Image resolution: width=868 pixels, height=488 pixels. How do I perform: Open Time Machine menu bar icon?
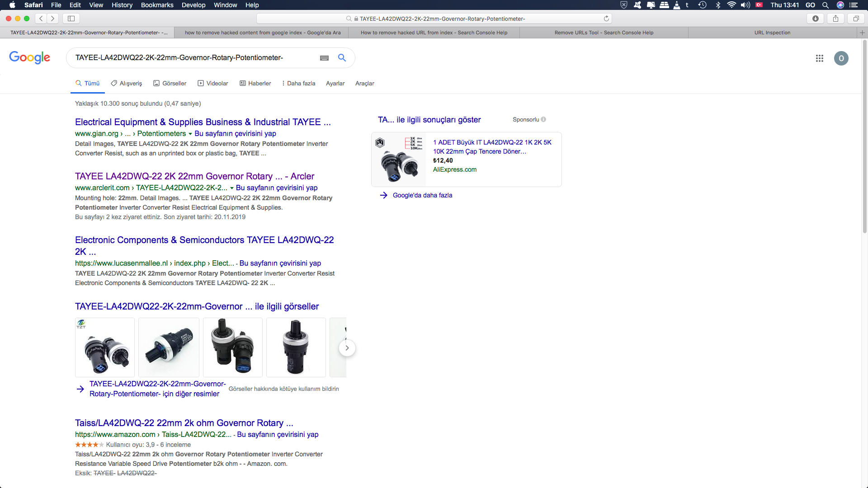click(x=702, y=5)
